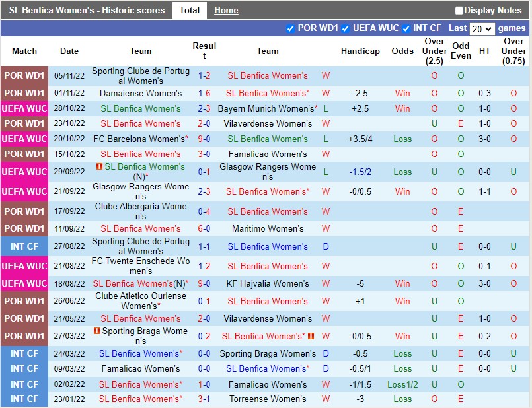Open Clube Atletico Ouriense Women's team link
This screenshot has height=408, width=532.
[x=141, y=301]
